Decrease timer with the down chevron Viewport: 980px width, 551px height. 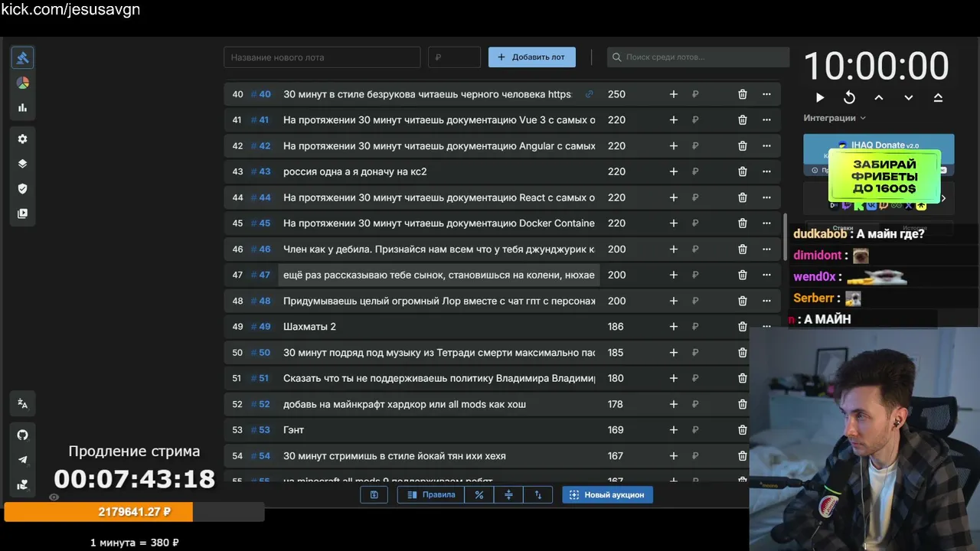909,97
